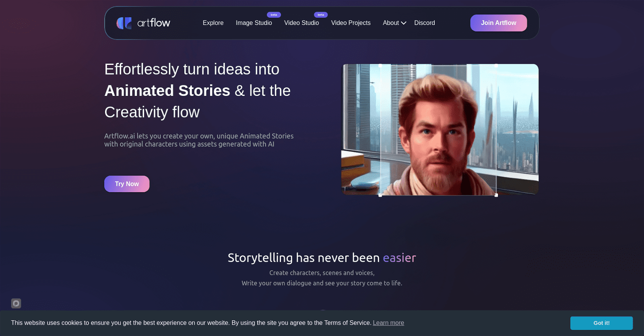
Task: Click the beta badge above Video Studio
Action: coord(321,15)
